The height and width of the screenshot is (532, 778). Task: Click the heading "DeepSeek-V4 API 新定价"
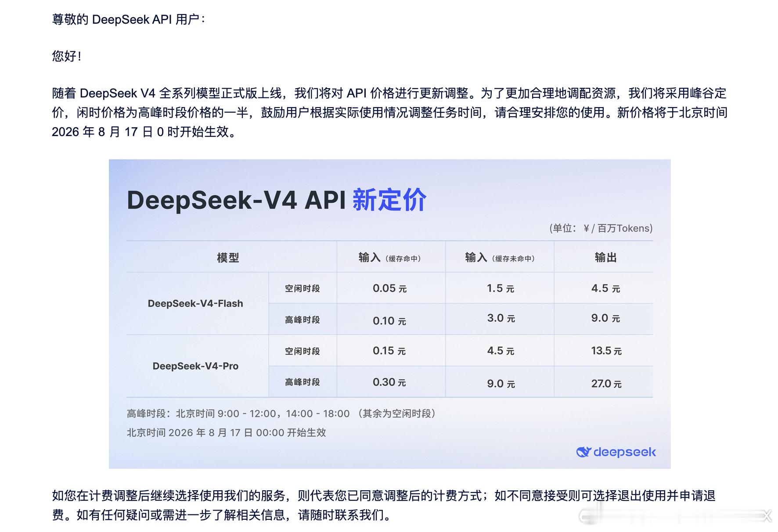277,200
